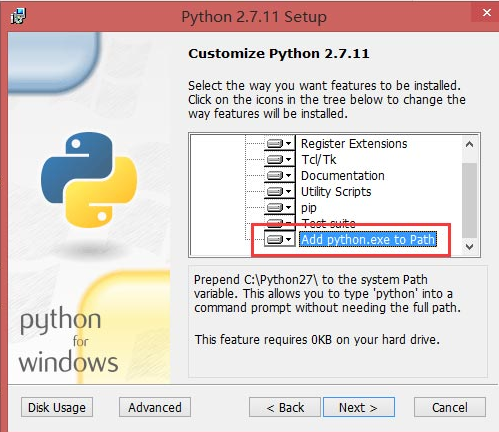This screenshot has height=432, width=499.
Task: Proceed with the Next > button
Action: [x=359, y=407]
